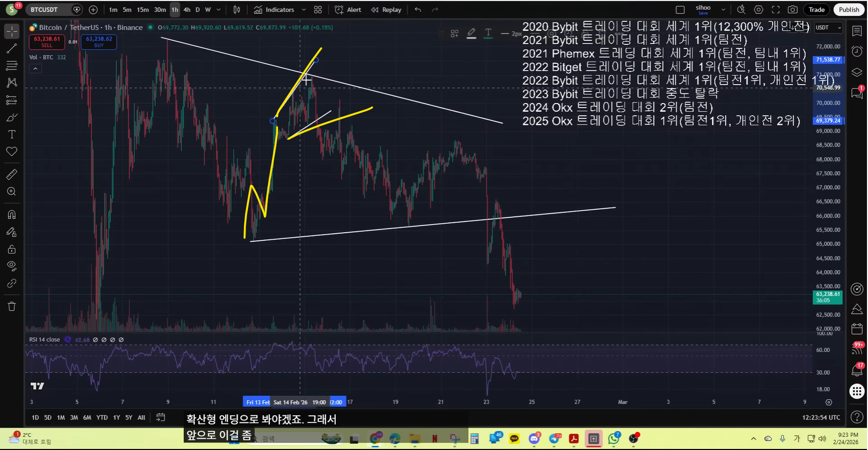Switch to the 4h interval
This screenshot has height=450, width=868.
click(x=187, y=10)
